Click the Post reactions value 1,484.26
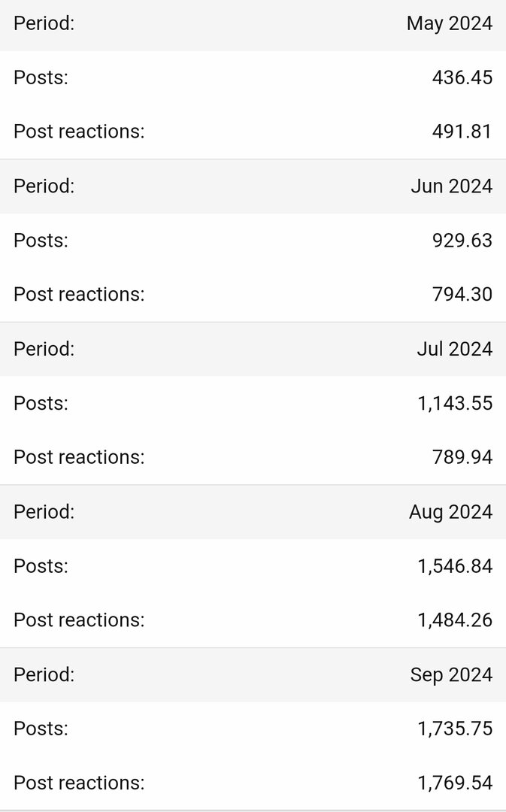Screen dimensions: 506x812 coord(455,620)
